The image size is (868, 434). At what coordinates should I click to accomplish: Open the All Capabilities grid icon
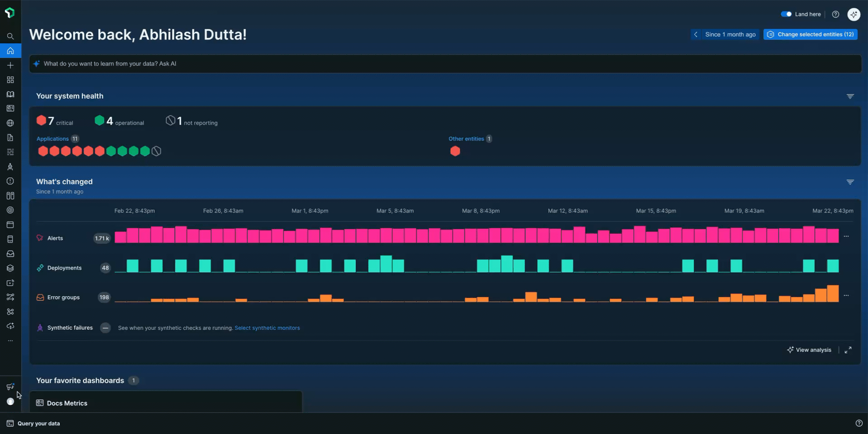[10, 80]
